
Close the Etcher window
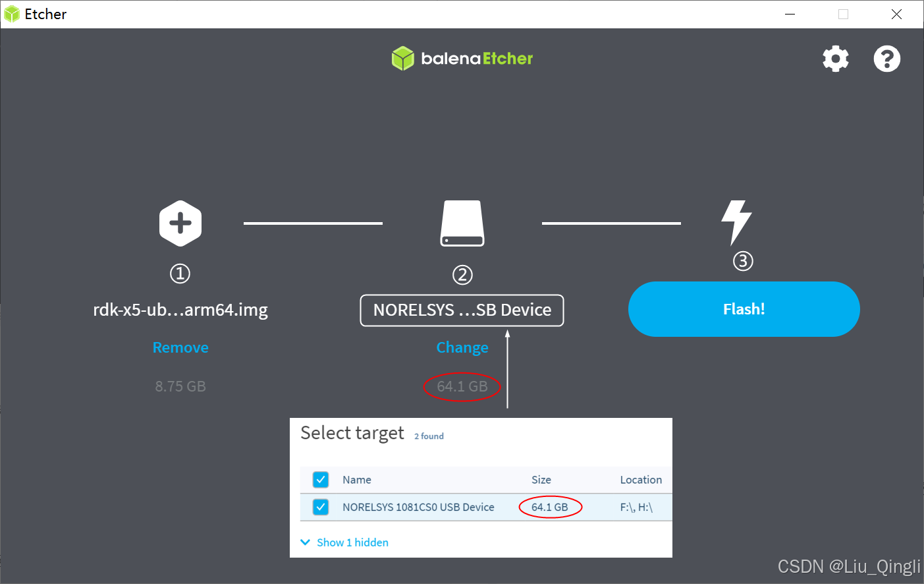896,14
